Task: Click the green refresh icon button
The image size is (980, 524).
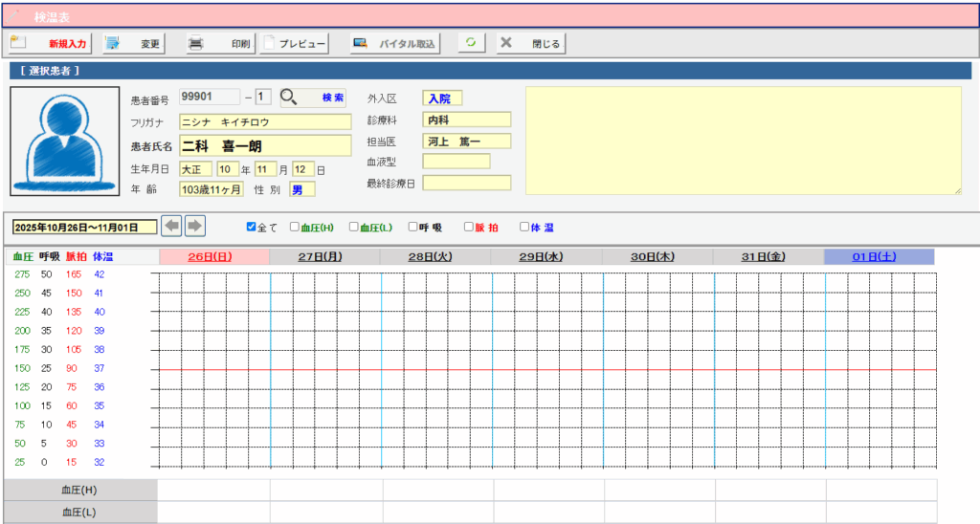Action: (472, 43)
